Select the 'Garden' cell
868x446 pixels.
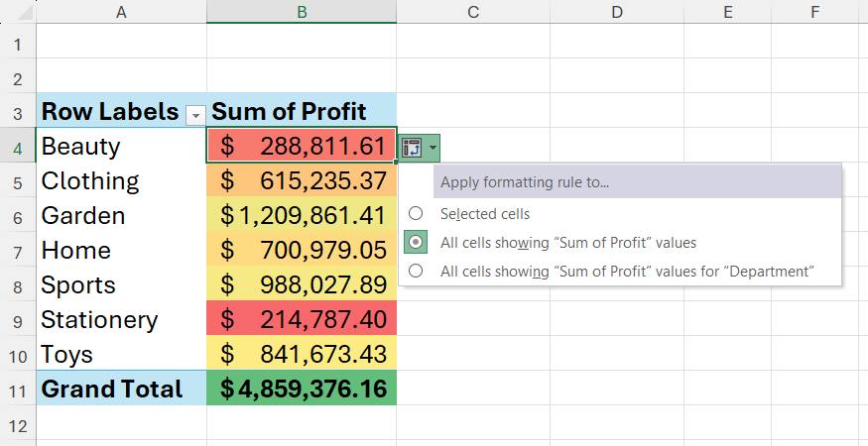pyautogui.click(x=121, y=214)
